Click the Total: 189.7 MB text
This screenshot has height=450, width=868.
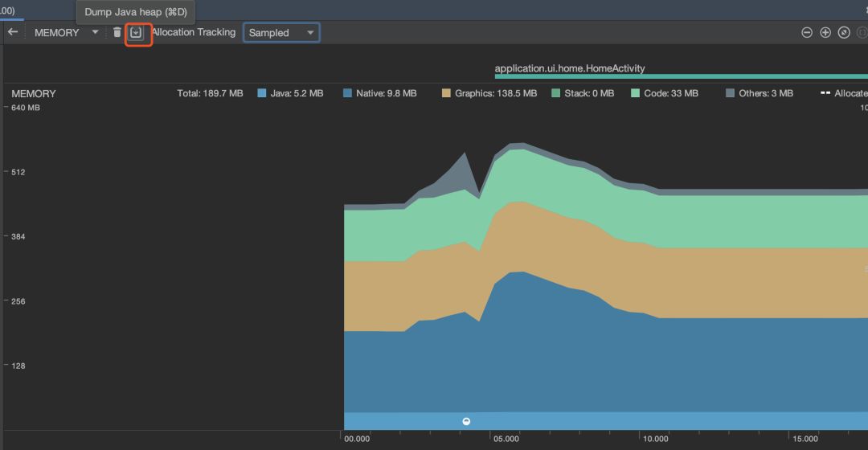click(210, 93)
